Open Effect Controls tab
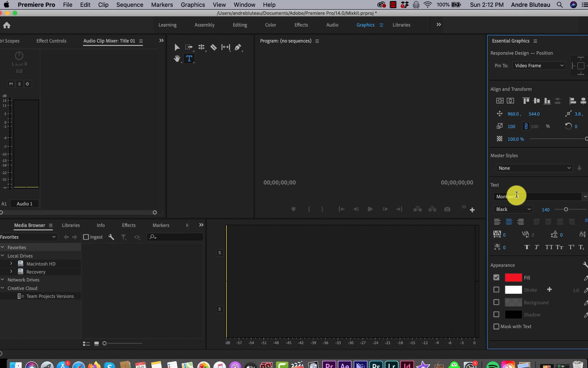 [51, 41]
